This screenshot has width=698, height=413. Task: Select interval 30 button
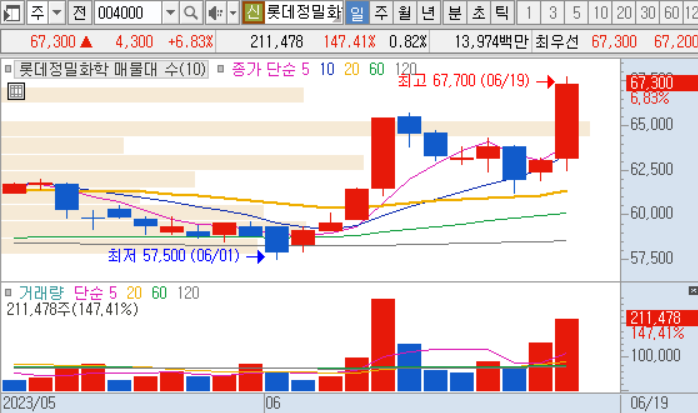(648, 12)
